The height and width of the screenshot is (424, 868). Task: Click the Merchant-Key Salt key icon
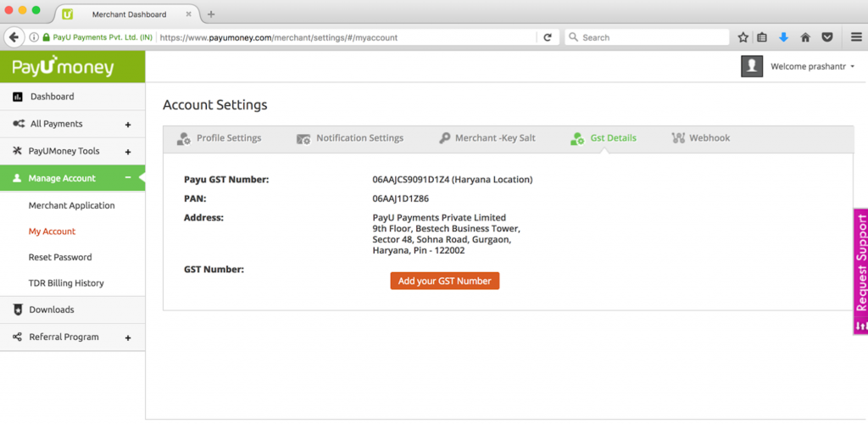[444, 138]
